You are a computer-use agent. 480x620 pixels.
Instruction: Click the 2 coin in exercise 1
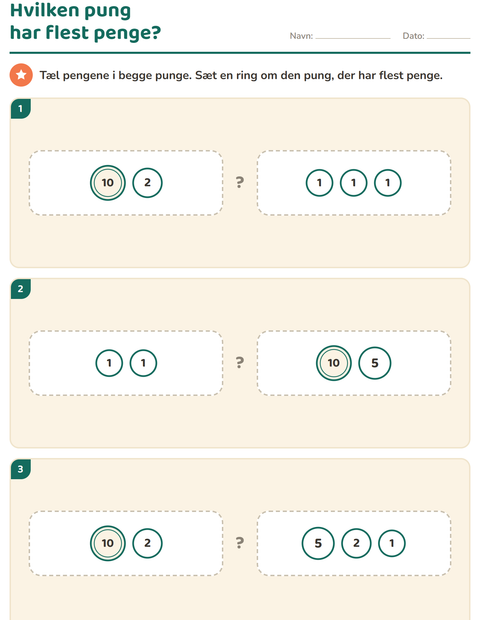click(x=147, y=183)
